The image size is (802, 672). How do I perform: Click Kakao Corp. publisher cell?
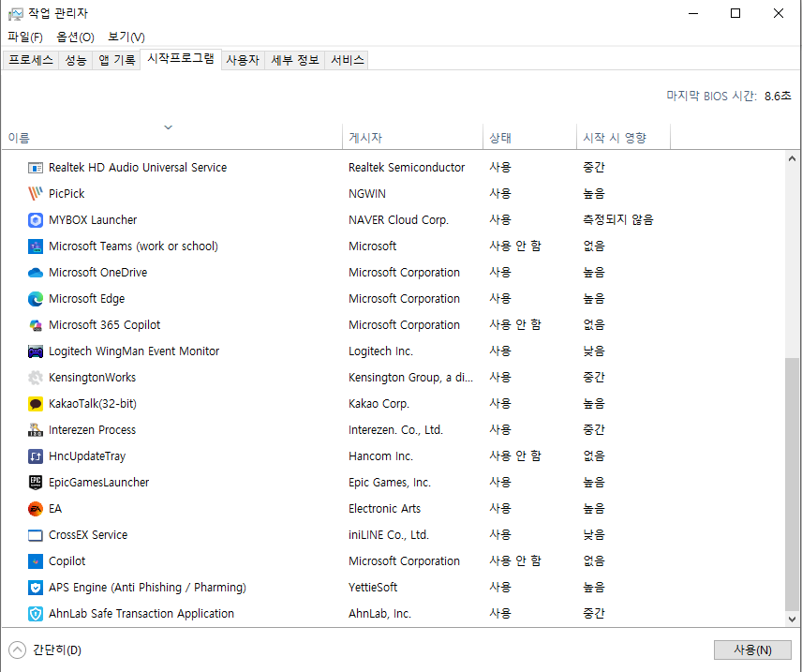(379, 404)
